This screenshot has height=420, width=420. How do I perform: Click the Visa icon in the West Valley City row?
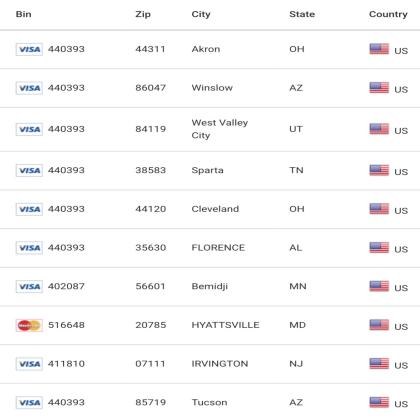tap(29, 129)
